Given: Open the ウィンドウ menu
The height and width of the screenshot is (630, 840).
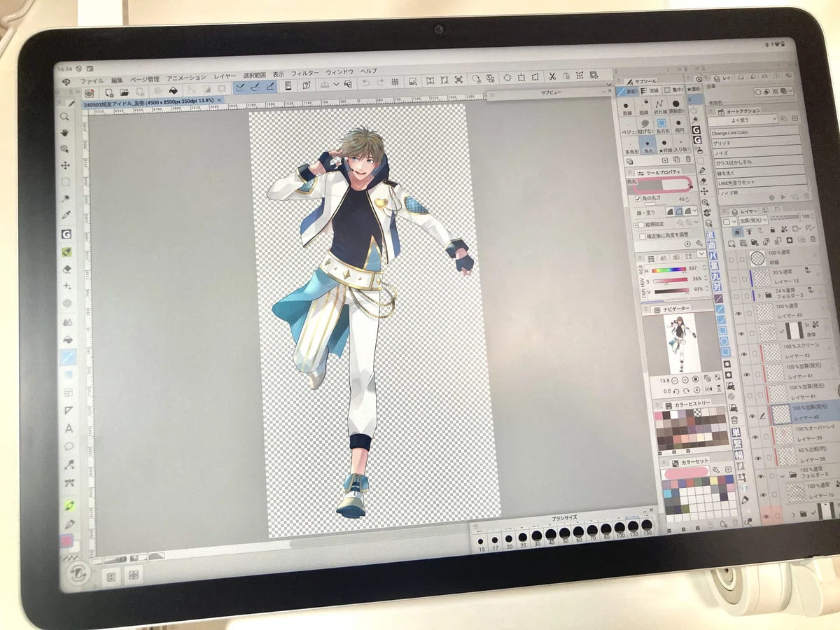Looking at the screenshot, I should 339,72.
